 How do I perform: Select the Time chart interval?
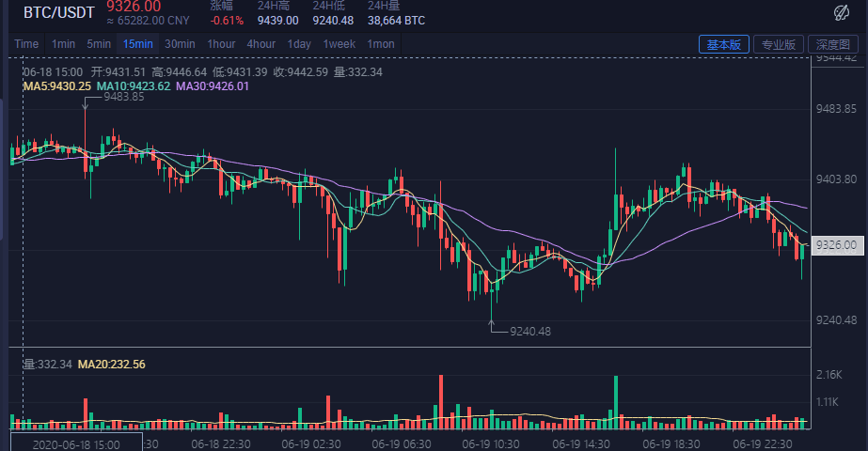pos(26,44)
